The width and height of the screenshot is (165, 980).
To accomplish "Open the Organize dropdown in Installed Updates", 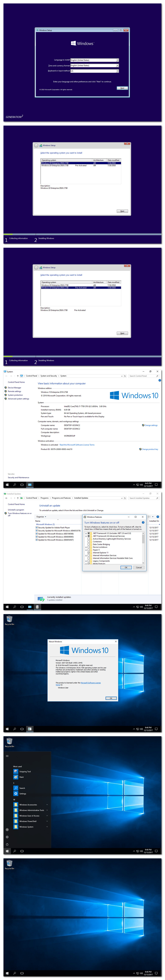I will click(41, 517).
